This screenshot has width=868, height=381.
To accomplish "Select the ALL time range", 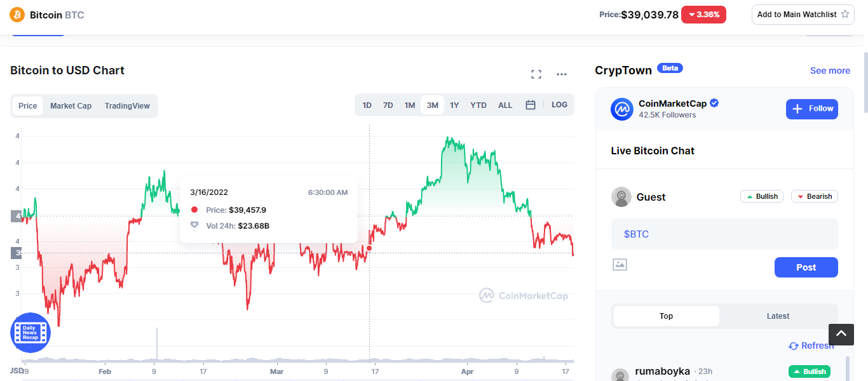I will click(x=505, y=105).
